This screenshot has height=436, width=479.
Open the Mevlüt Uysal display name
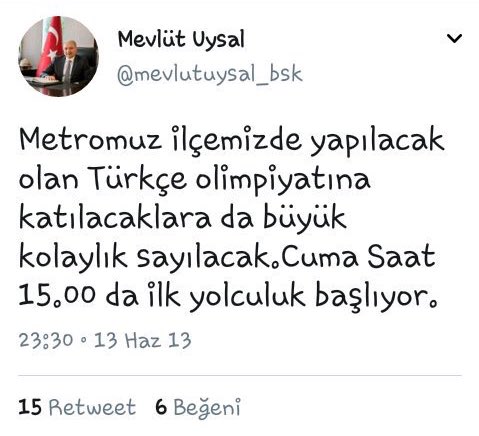[181, 40]
